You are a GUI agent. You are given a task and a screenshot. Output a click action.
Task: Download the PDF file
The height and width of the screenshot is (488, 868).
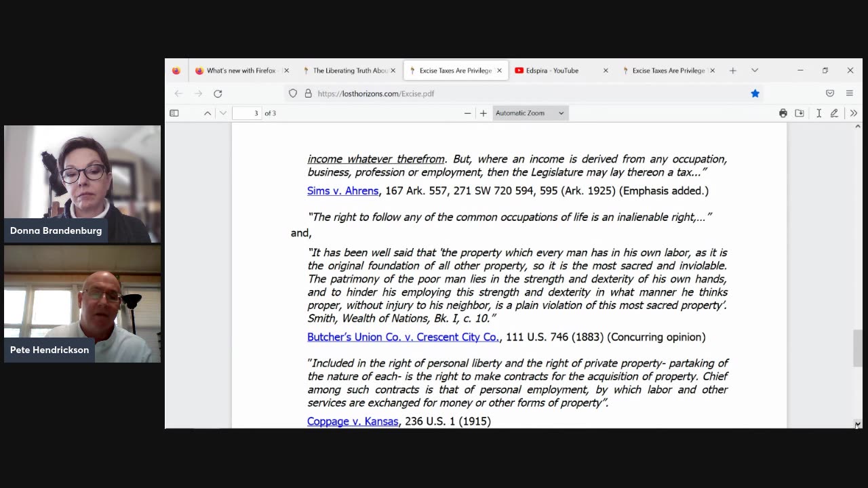point(800,113)
